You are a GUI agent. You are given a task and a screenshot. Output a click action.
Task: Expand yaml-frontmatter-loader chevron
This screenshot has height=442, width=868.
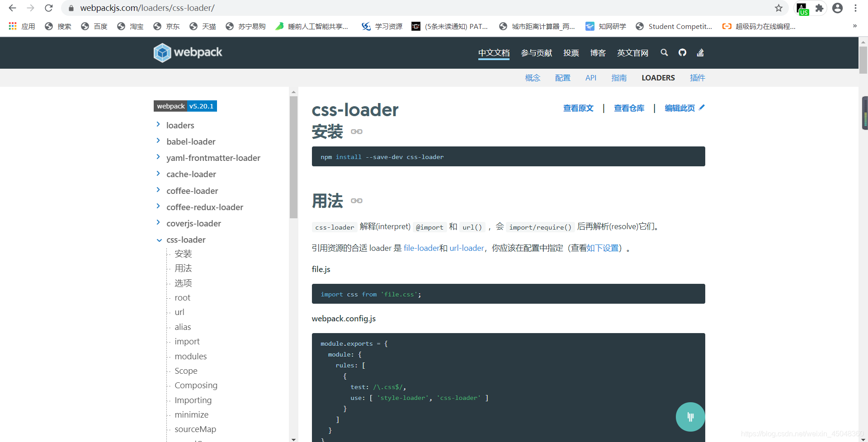pyautogui.click(x=158, y=157)
